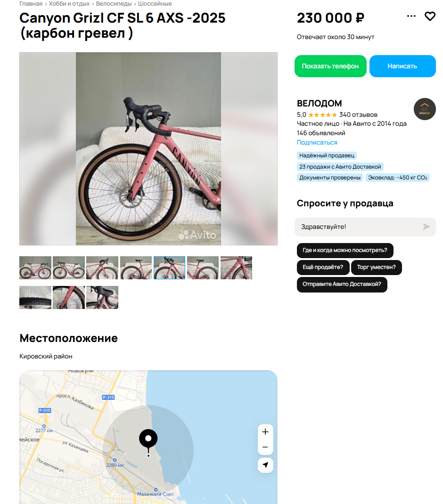Go to Хобби и отдых breadcrumb
Viewport: 443px width, 504px height.
(x=69, y=4)
